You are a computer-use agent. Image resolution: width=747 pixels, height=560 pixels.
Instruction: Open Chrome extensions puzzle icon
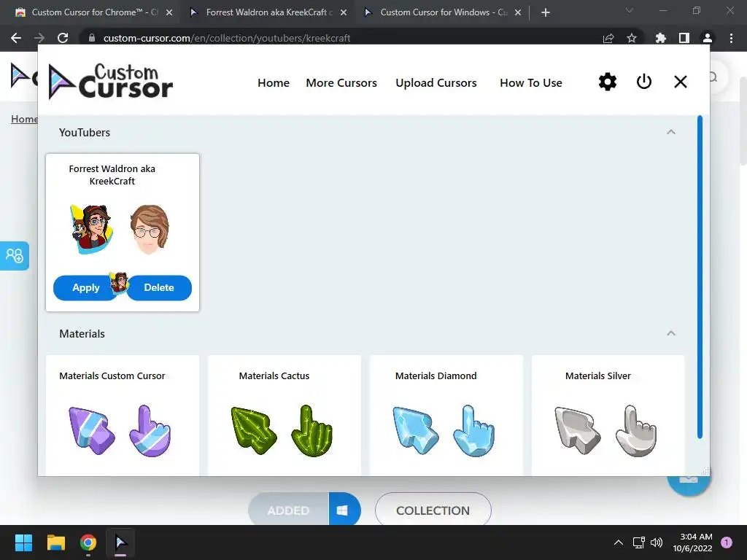660,38
